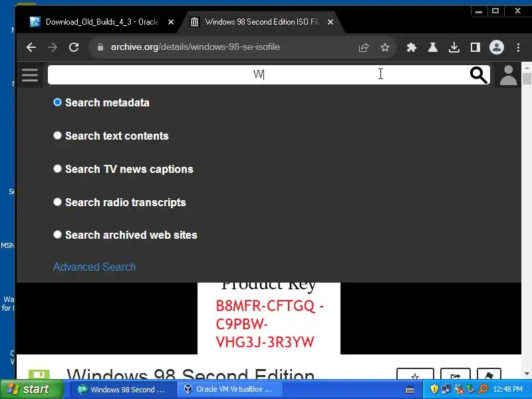Reload the archive.org page
This screenshot has height=399, width=532.
pos(74,47)
